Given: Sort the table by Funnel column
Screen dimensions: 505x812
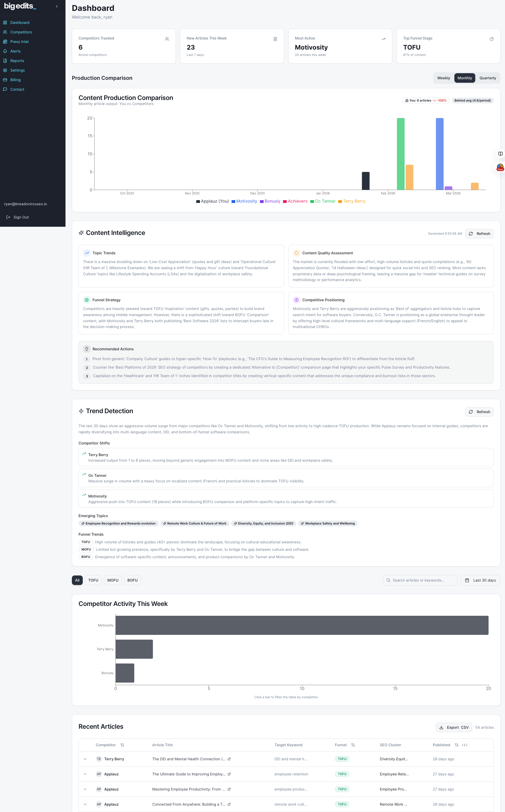Looking at the screenshot, I should tap(353, 745).
